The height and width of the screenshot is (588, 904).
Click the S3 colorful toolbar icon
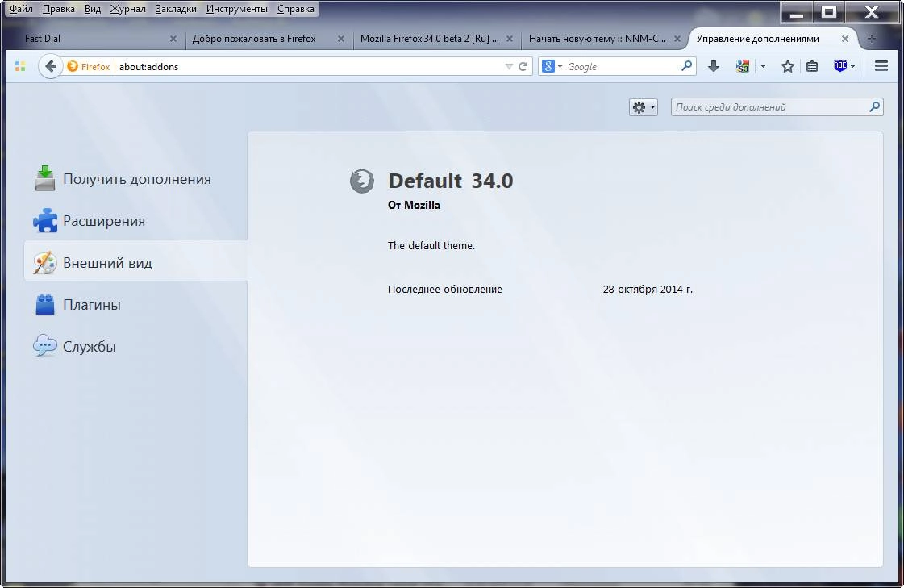click(x=743, y=66)
